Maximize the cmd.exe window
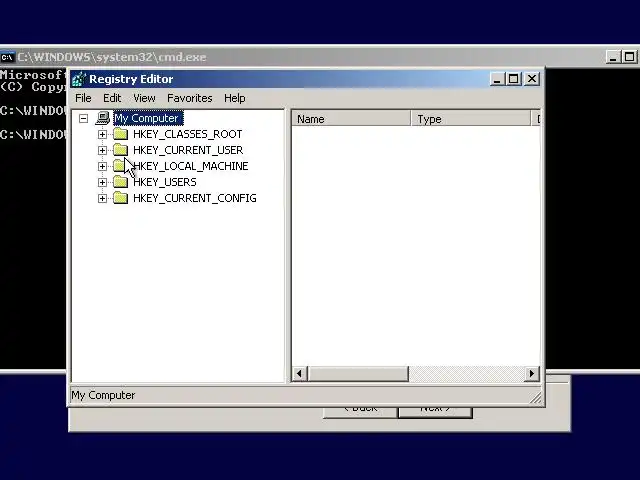 tap(629, 57)
